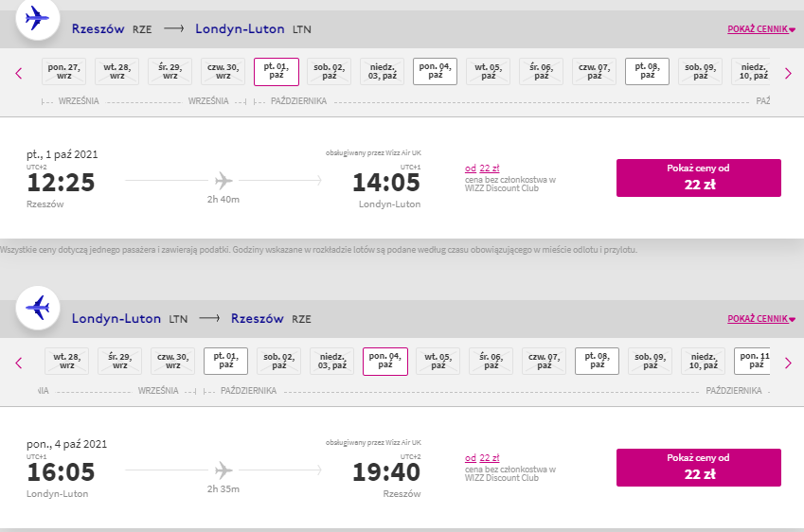Click Pokaż ceny od 22 zł for outbound
Viewport: 804px width, 532px height.
(x=698, y=178)
